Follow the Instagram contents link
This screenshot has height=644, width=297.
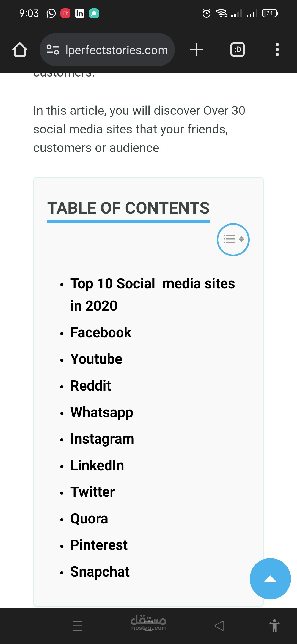click(102, 439)
